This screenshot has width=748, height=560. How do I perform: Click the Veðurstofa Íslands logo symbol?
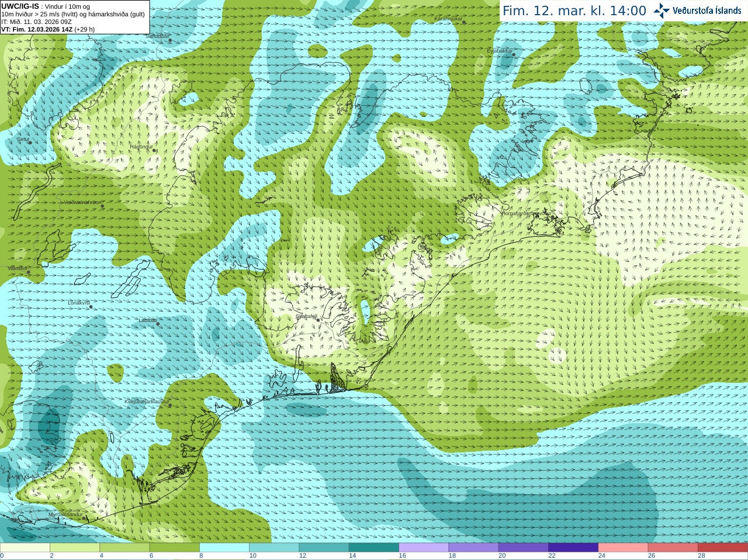click(x=662, y=11)
